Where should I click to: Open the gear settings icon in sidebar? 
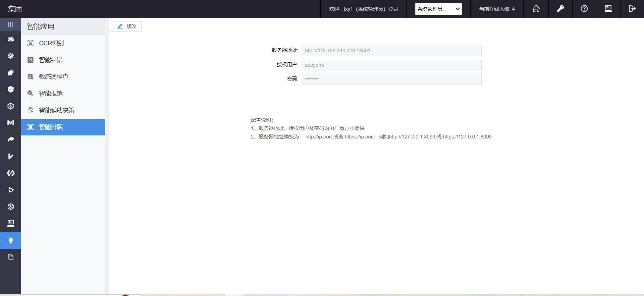pyautogui.click(x=11, y=56)
